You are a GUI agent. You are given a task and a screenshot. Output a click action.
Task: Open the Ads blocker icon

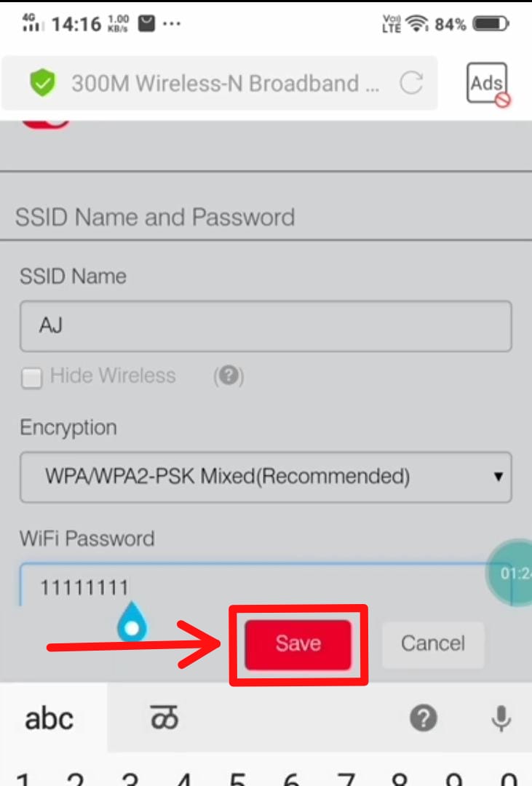[488, 84]
